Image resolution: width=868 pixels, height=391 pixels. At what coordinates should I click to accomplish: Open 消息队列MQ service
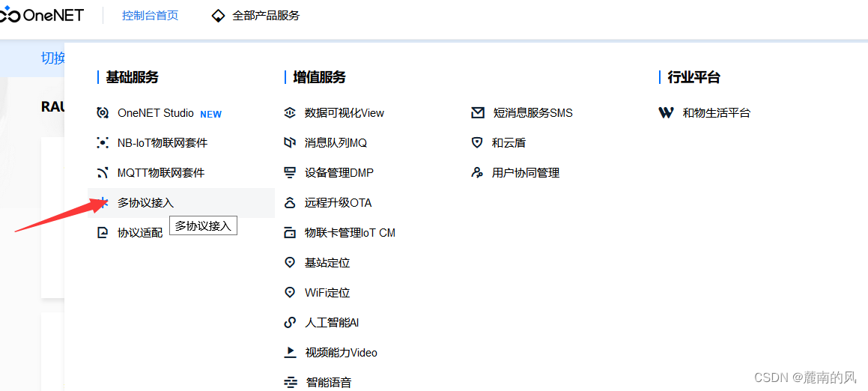click(336, 143)
